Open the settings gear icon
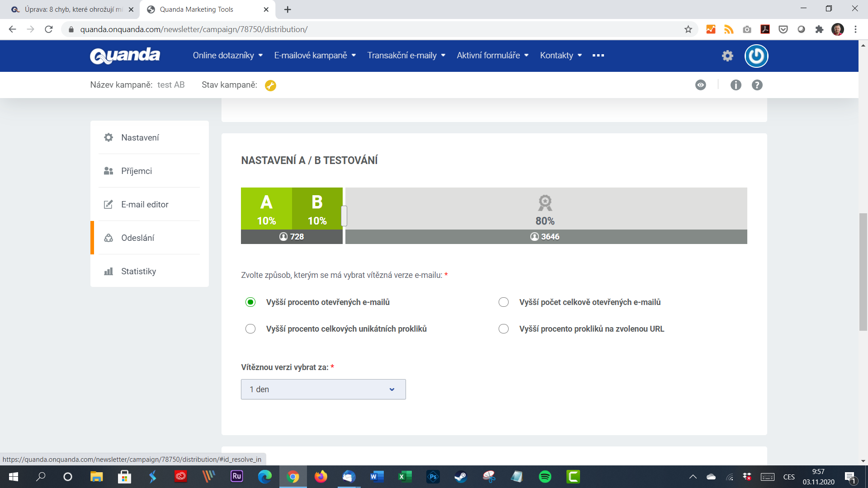This screenshot has height=488, width=868. point(727,56)
